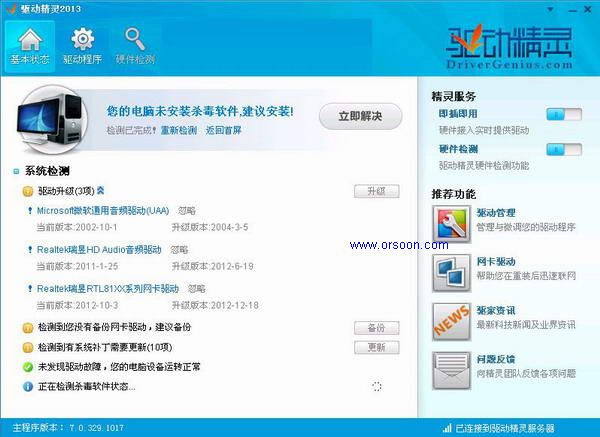Open the title bar dropdown menu arrow
Viewport: 600px width, 437px height.
pos(550,10)
